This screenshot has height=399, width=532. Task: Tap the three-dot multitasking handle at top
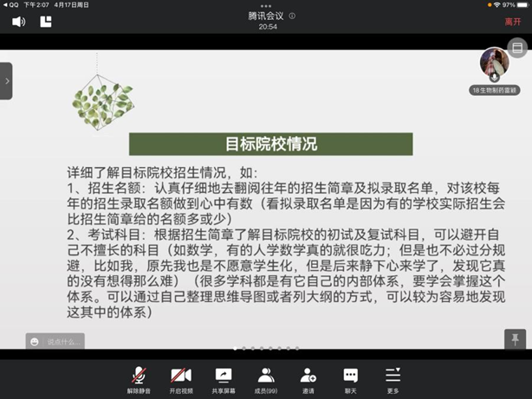tap(266, 4)
